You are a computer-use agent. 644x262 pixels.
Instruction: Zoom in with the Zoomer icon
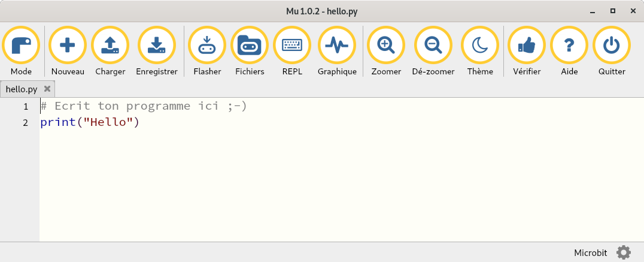[x=386, y=45]
